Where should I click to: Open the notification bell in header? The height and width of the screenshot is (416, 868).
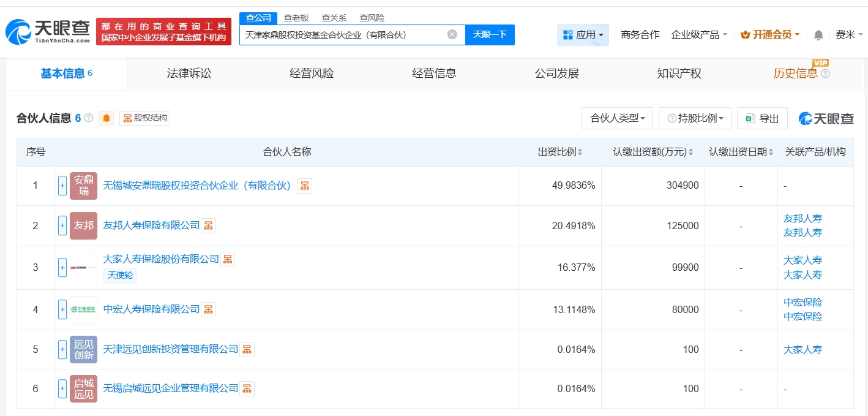pyautogui.click(x=818, y=35)
